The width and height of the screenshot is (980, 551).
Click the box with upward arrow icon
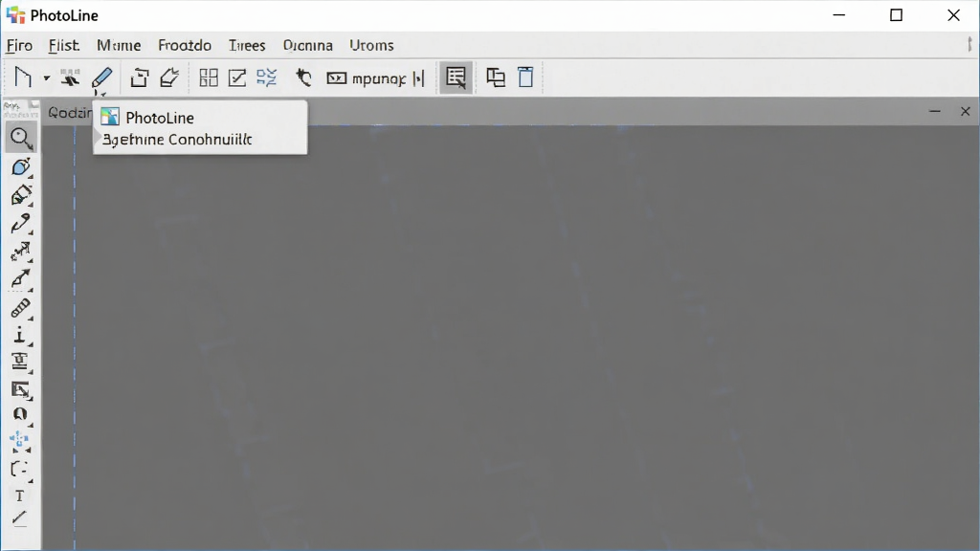click(x=140, y=78)
